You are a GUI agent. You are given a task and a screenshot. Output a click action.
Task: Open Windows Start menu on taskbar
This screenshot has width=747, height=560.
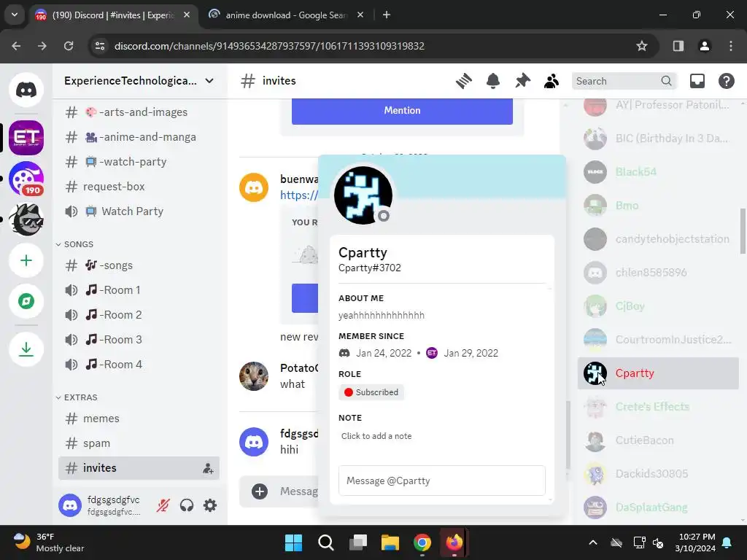click(x=293, y=542)
